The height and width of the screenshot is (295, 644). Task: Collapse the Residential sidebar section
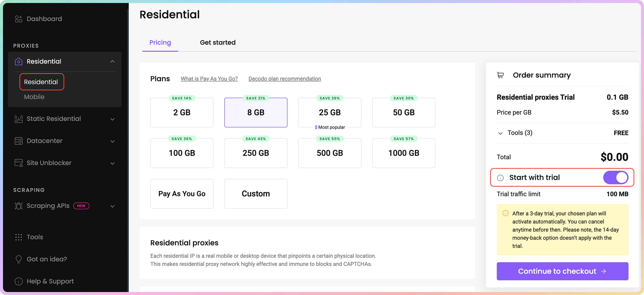[112, 61]
